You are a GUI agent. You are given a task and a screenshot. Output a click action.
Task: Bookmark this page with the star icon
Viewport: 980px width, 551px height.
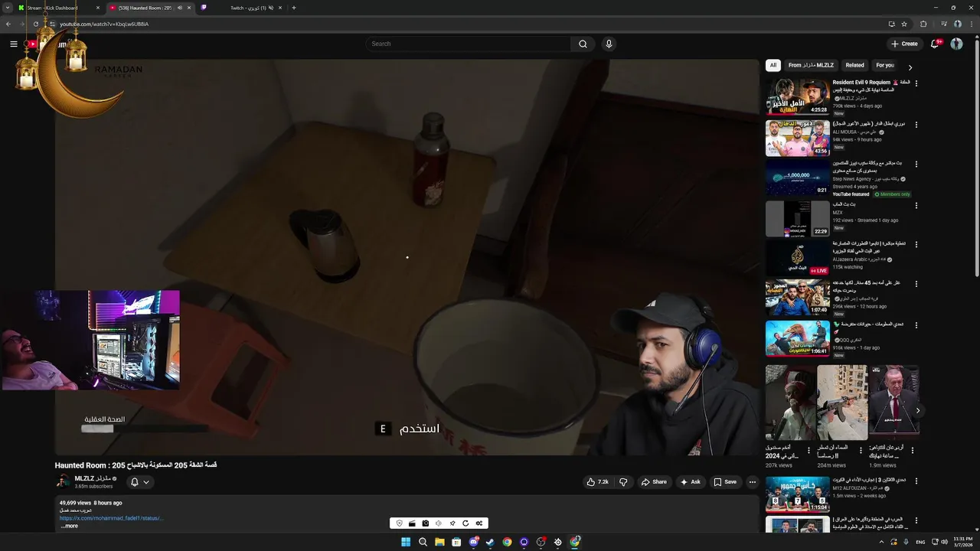(904, 24)
